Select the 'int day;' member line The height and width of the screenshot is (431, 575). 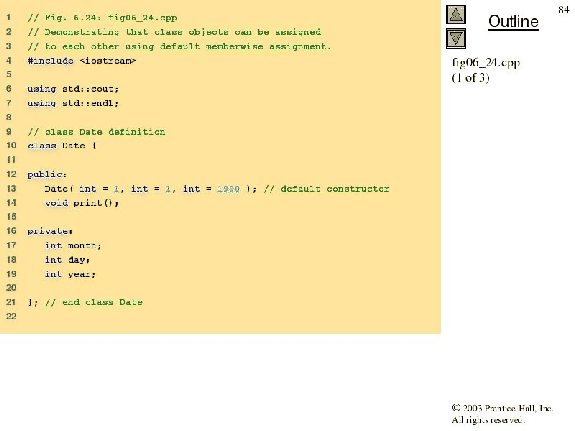point(67,260)
